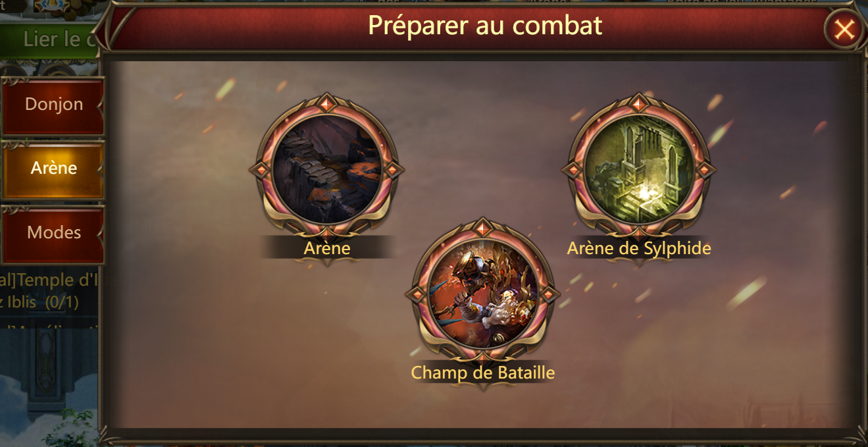The width and height of the screenshot is (868, 447).
Task: Select the highlighted Arène side tab
Action: 53,169
